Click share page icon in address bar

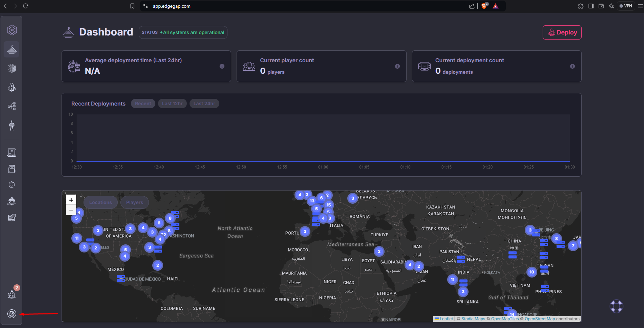(472, 6)
